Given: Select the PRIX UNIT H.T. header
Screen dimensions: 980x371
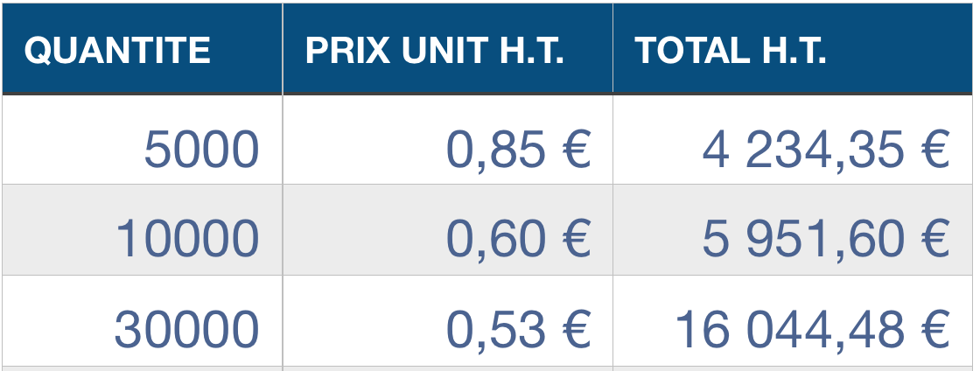Looking at the screenshot, I should pyautogui.click(x=435, y=51).
